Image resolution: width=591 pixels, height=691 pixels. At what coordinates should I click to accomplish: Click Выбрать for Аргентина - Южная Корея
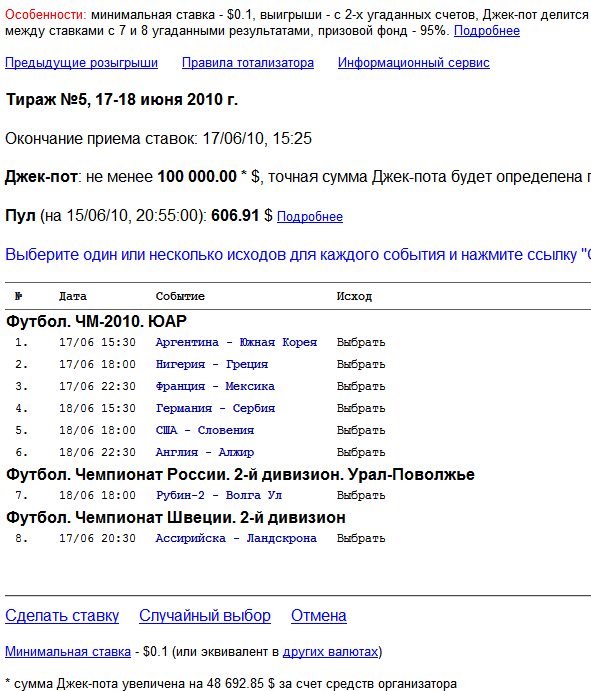[361, 342]
